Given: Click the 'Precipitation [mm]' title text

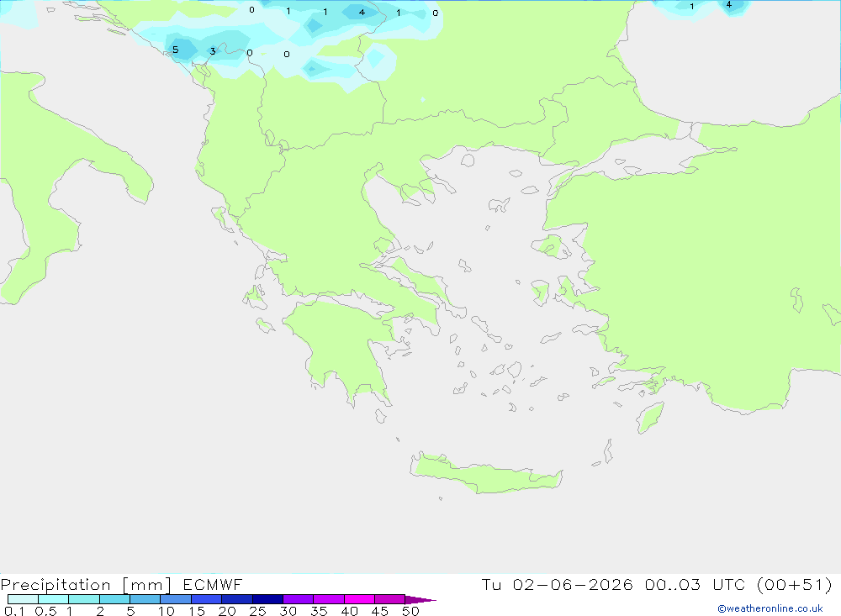Looking at the screenshot, I should [x=86, y=585].
